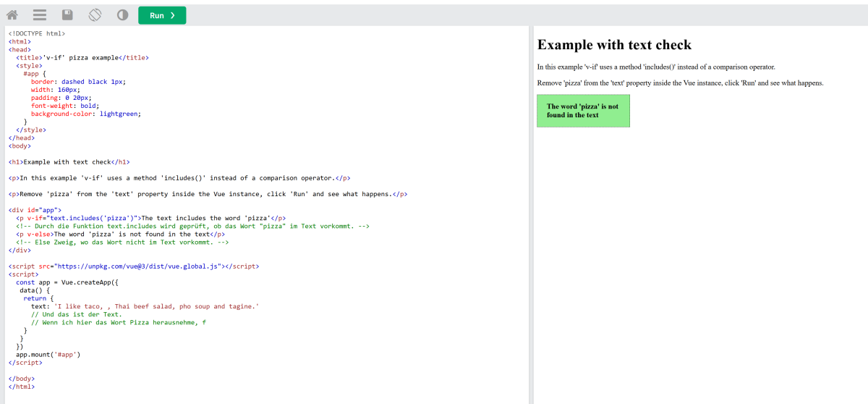Click the 'background-color: lightgreen' CSS line
The height and width of the screenshot is (404, 868).
(85, 114)
